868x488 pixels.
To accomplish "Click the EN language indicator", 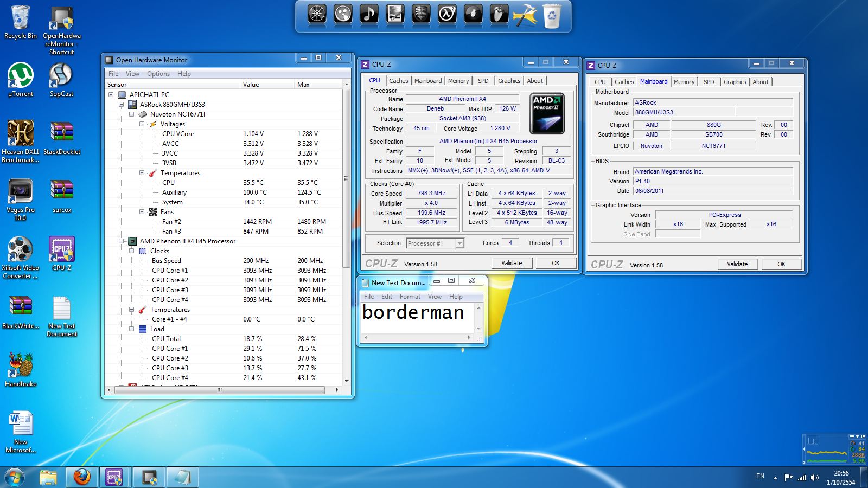I will (x=760, y=476).
